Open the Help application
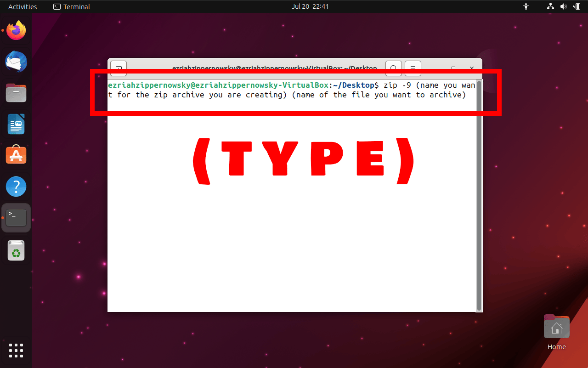 (x=16, y=186)
